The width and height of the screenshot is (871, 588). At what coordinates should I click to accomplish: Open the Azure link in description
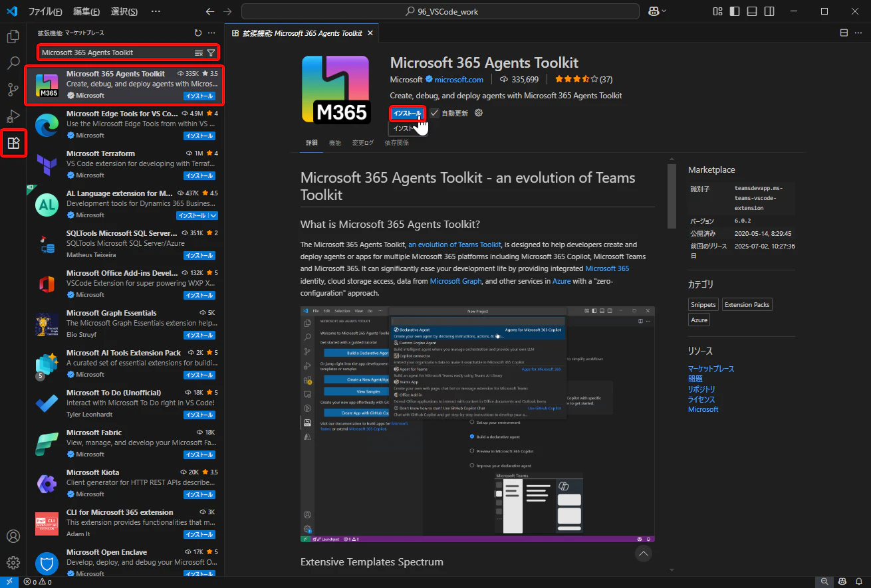tap(562, 281)
